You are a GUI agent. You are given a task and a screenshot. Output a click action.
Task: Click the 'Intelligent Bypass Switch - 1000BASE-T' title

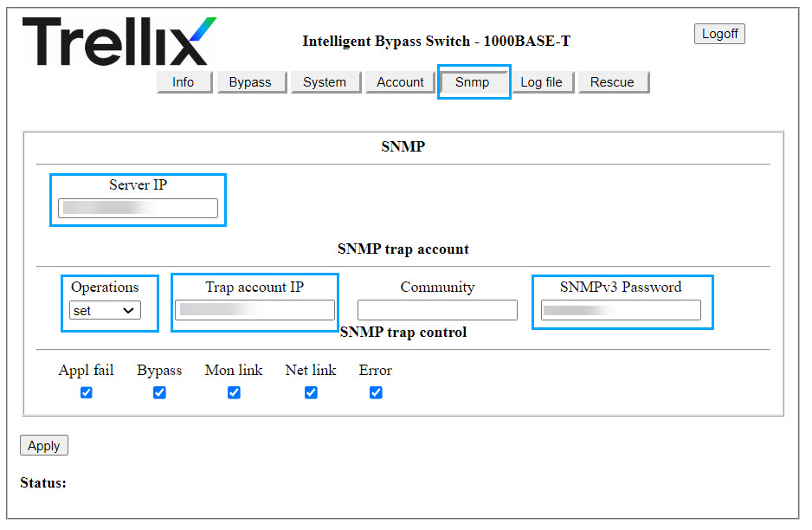436,41
